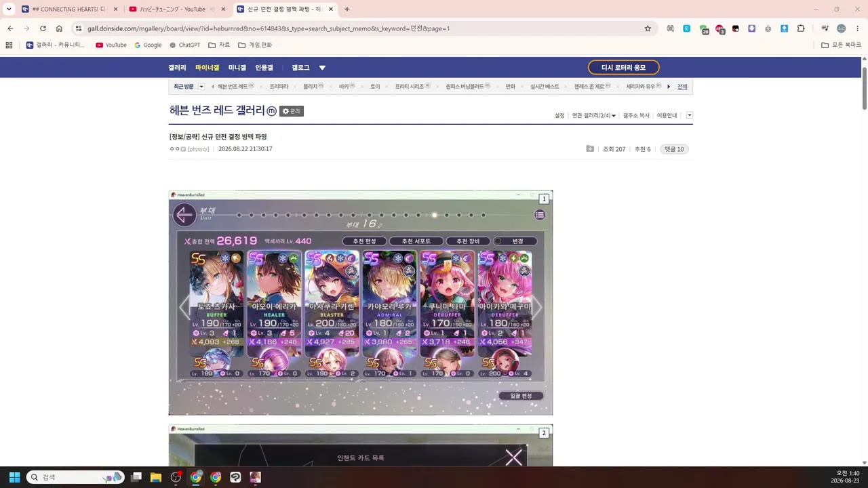
Task: Close the CONNECTING HEARTS tab
Action: 115,9
